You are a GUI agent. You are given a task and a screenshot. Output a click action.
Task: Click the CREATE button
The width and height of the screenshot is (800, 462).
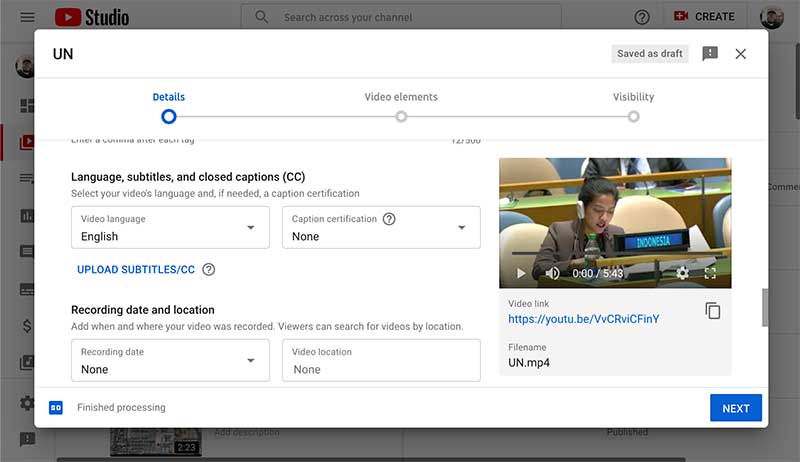[704, 17]
